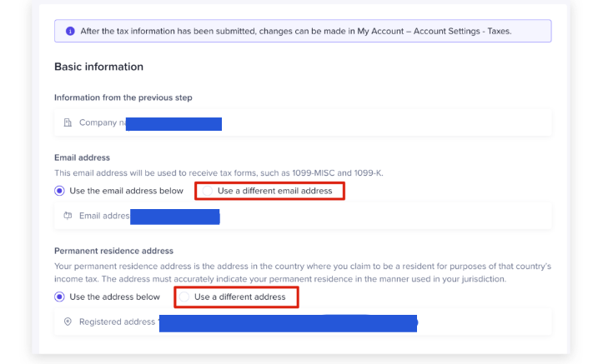This screenshot has height=364, width=593.
Task: Click the info icon in the notice banner
Action: [69, 32]
